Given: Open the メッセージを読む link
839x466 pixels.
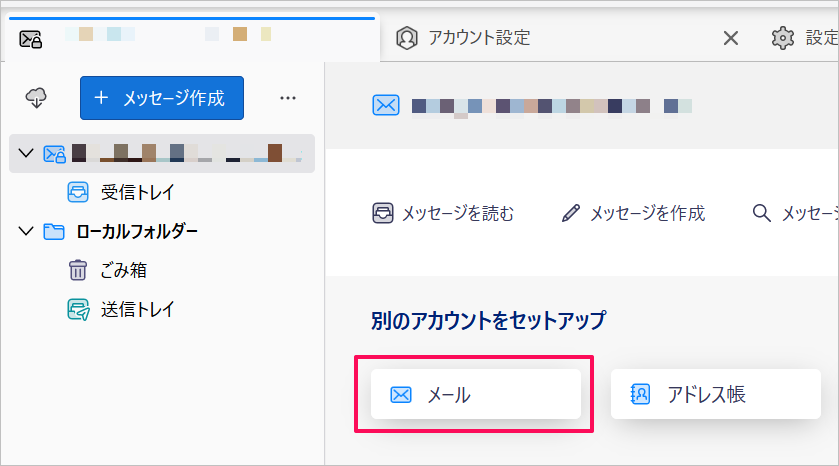Looking at the screenshot, I should tap(443, 213).
